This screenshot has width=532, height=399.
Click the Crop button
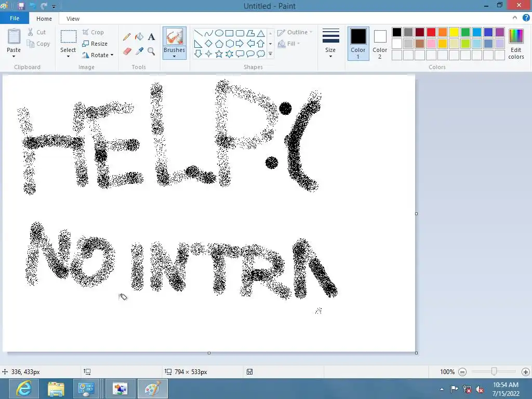[x=93, y=32]
